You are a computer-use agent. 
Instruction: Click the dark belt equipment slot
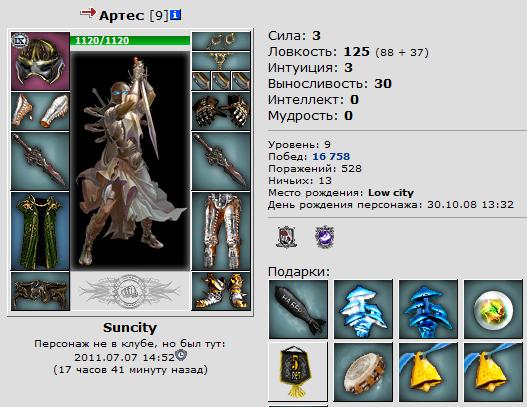(x=40, y=291)
